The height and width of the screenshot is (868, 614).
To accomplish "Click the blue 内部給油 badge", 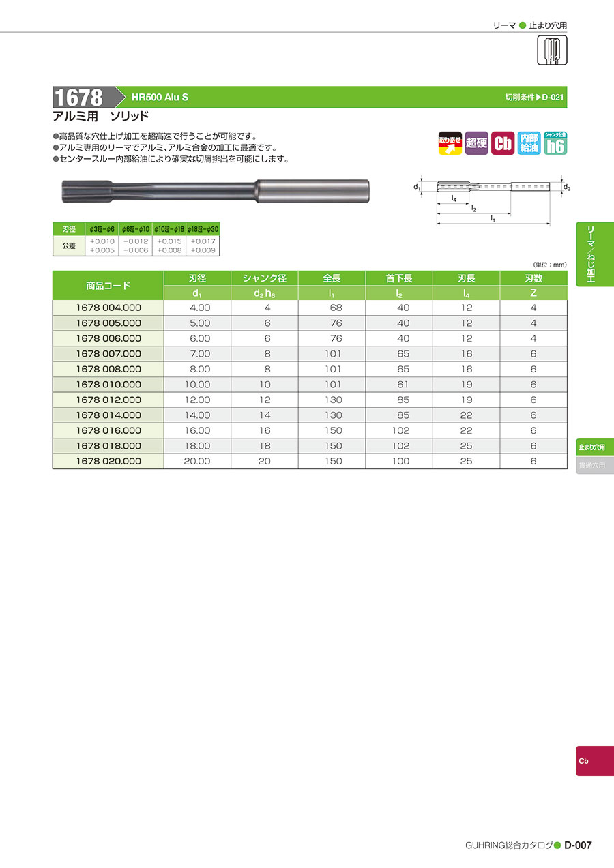I will 529,143.
